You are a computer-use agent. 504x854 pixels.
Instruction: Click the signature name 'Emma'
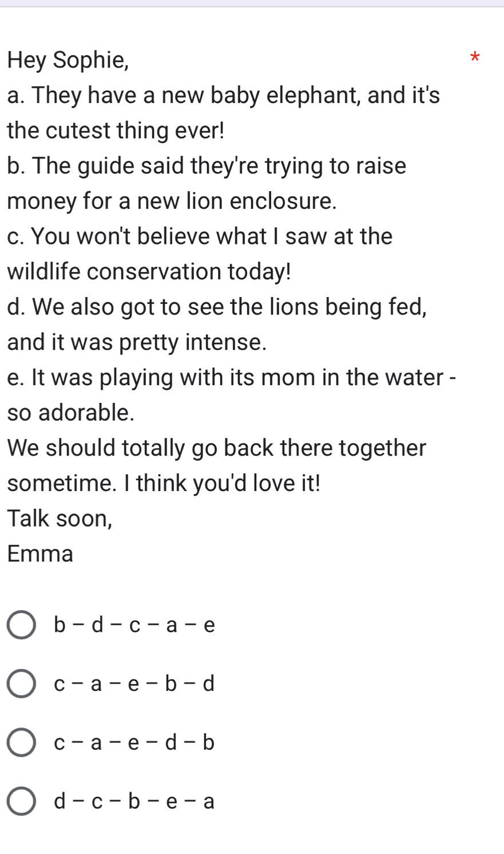point(41,554)
